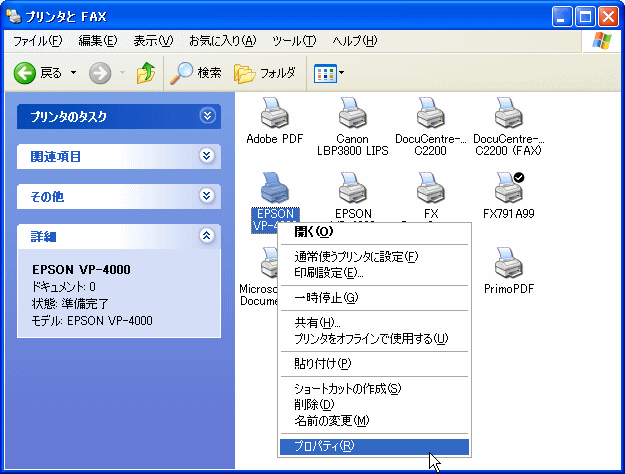The width and height of the screenshot is (625, 474).
Task: Click bold EPSON VP-4000 title in details
Action: point(81,269)
